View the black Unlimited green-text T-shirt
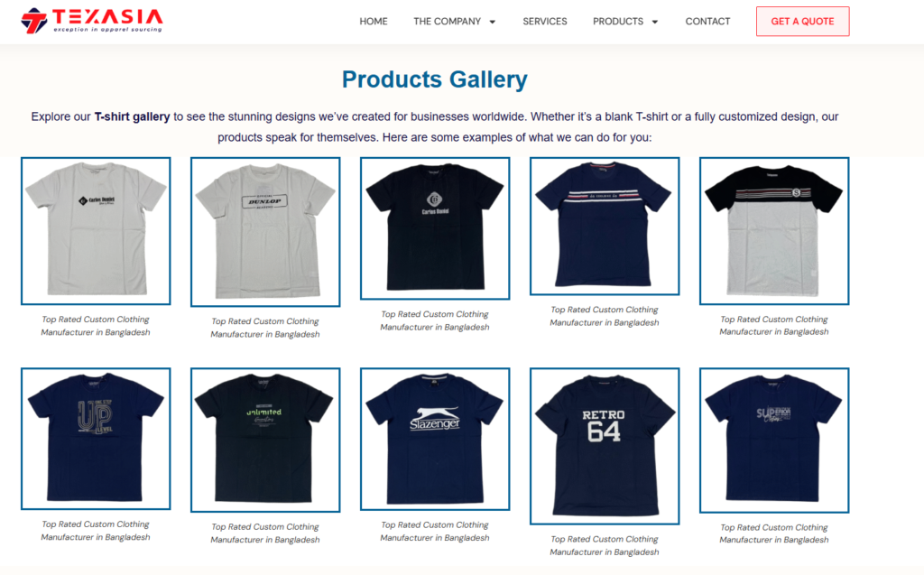 tap(265, 440)
